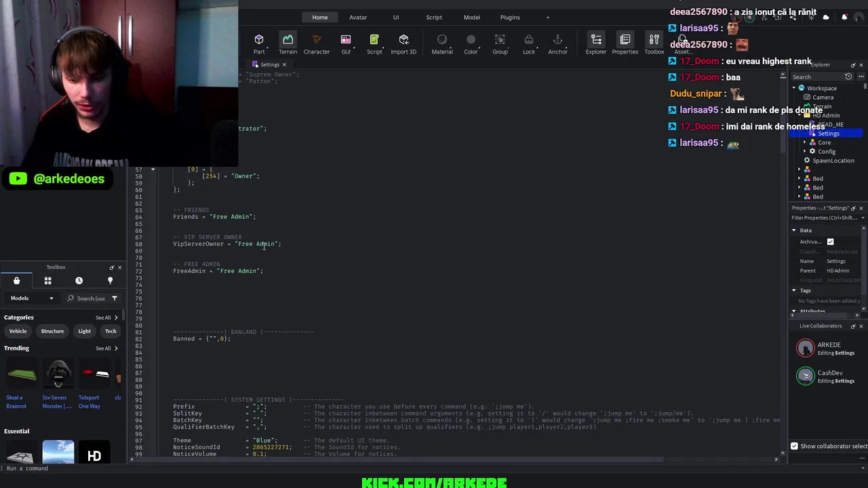
Task: Collapse the Workspace tree node
Action: click(794, 88)
